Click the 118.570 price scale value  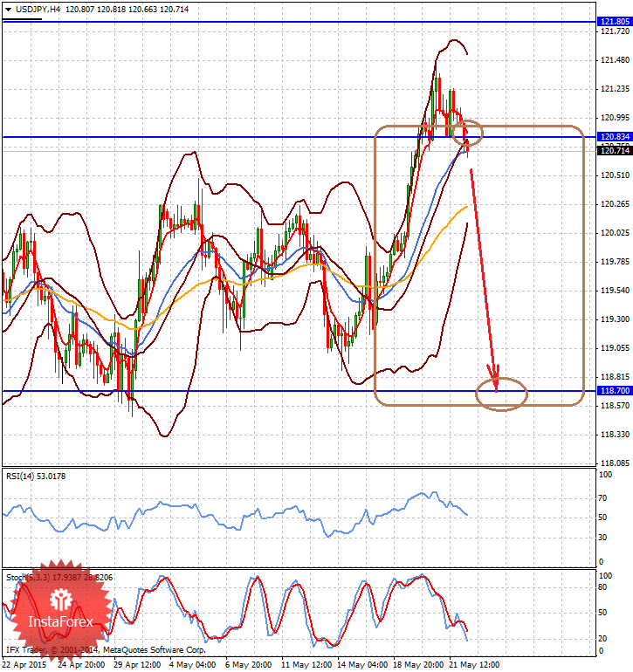click(615, 406)
